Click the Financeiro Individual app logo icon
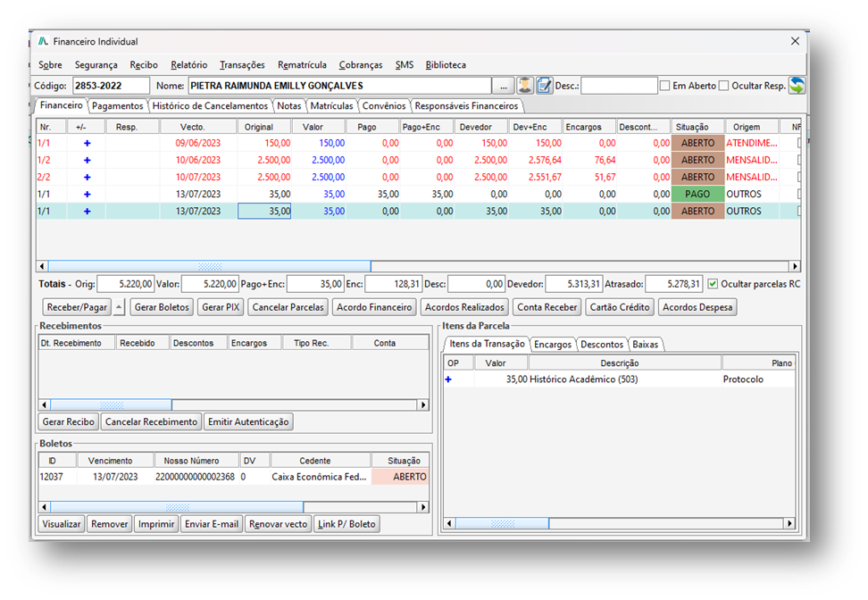 click(x=43, y=41)
